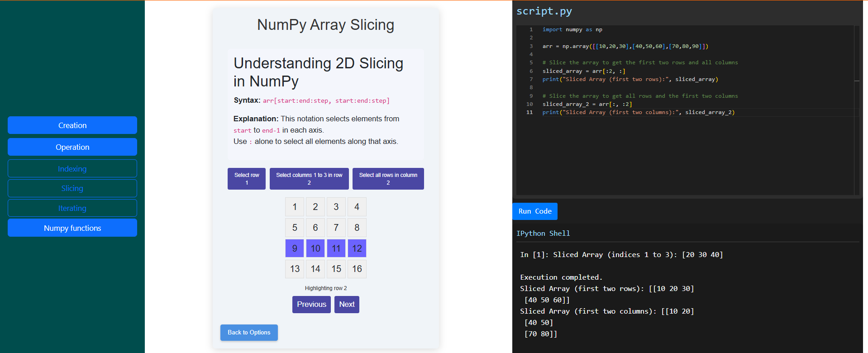
Task: Click the 'Select row 1' button
Action: click(x=247, y=179)
